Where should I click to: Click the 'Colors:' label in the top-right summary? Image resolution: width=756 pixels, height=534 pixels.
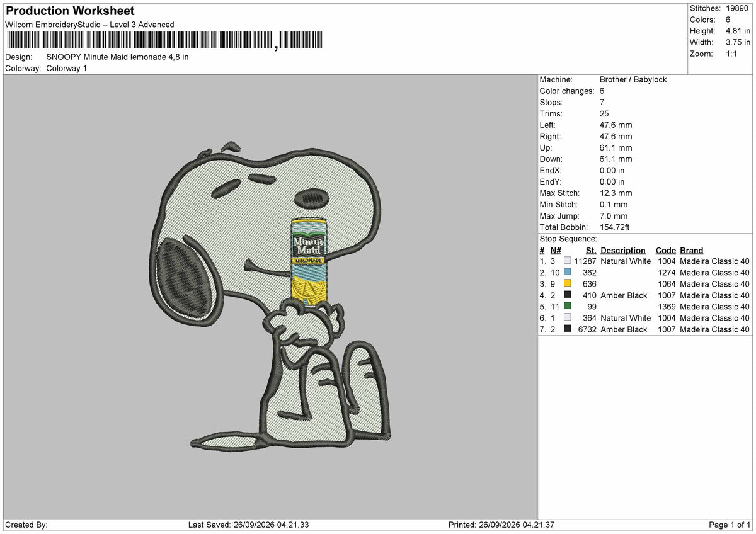point(702,20)
